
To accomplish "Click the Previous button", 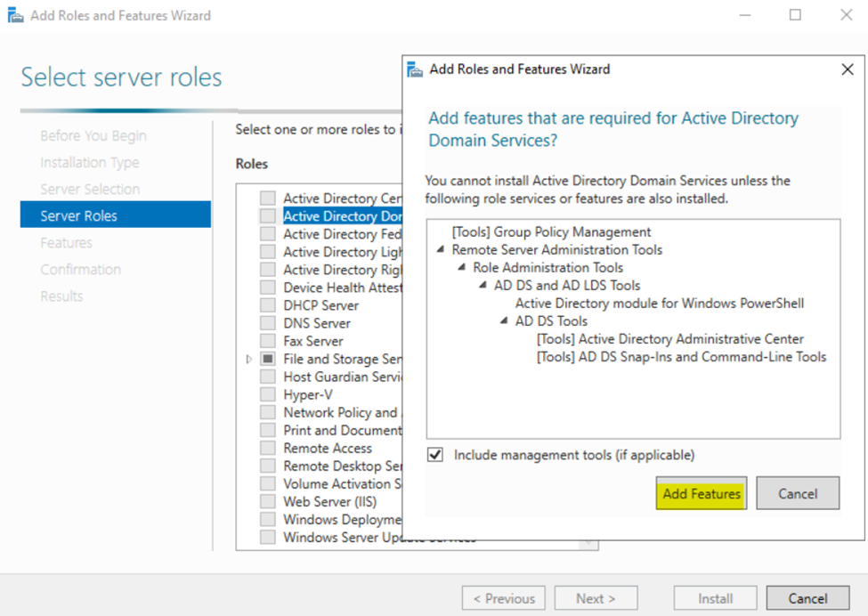I will pyautogui.click(x=504, y=598).
